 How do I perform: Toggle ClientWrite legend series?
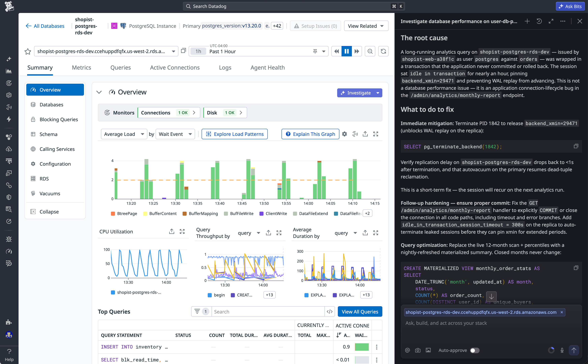coord(273,213)
